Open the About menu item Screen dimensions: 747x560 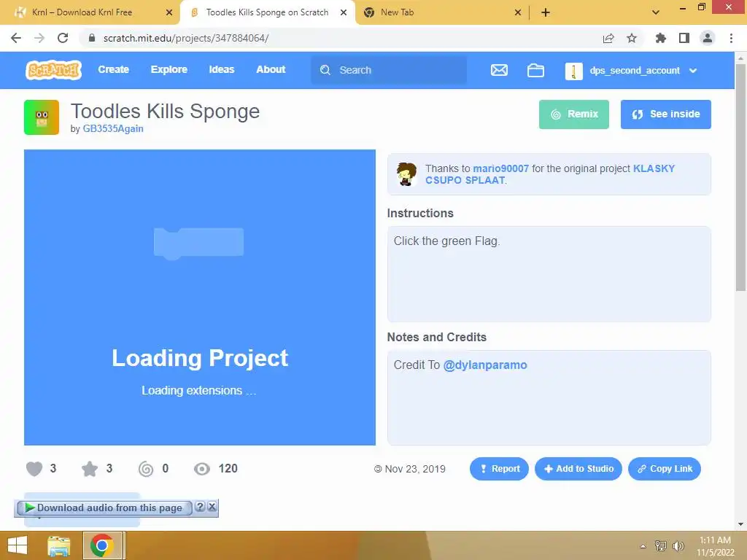pos(271,69)
